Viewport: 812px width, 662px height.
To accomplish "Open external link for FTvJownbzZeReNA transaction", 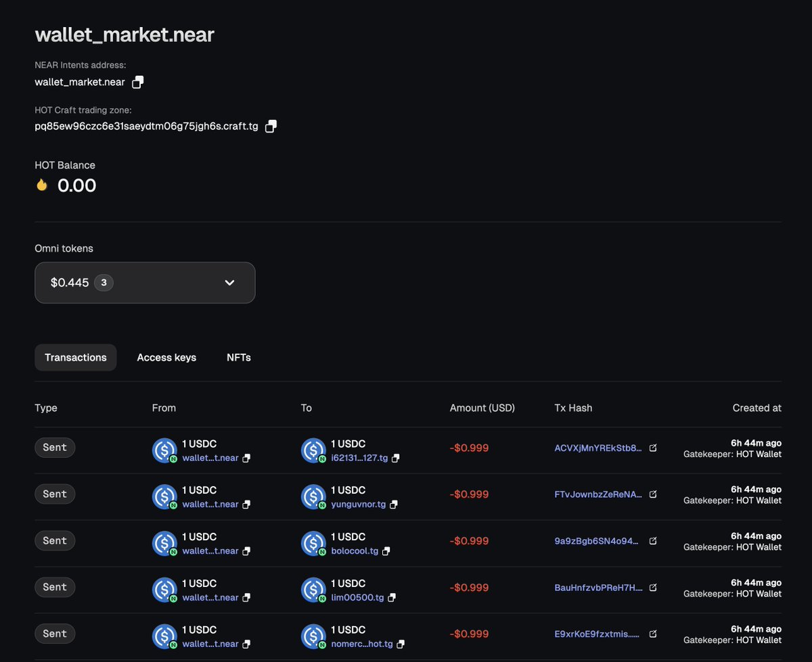I will click(653, 494).
